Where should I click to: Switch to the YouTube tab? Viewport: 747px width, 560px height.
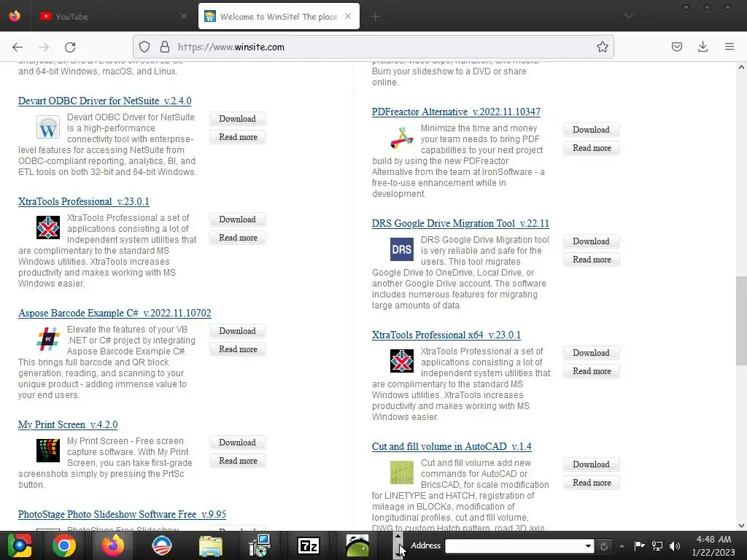pos(113,16)
